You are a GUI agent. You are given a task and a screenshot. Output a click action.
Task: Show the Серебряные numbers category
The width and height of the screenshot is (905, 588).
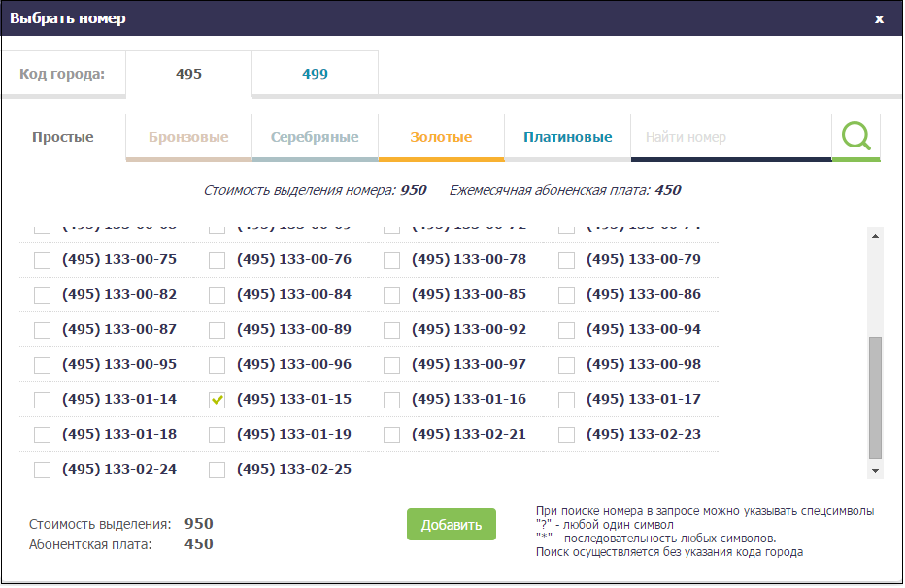pos(315,137)
